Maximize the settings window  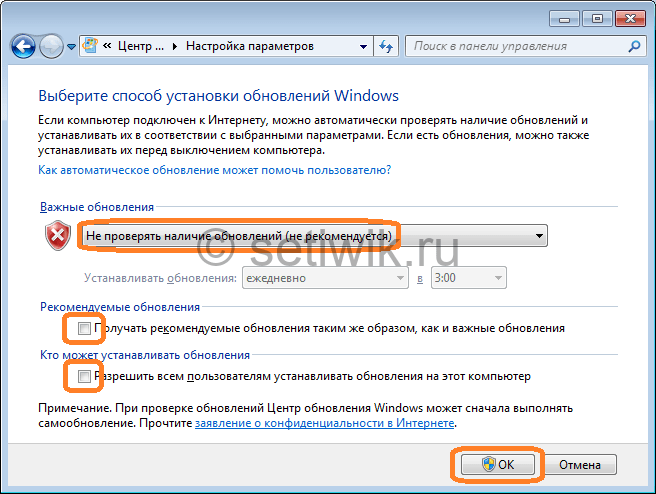(x=597, y=19)
